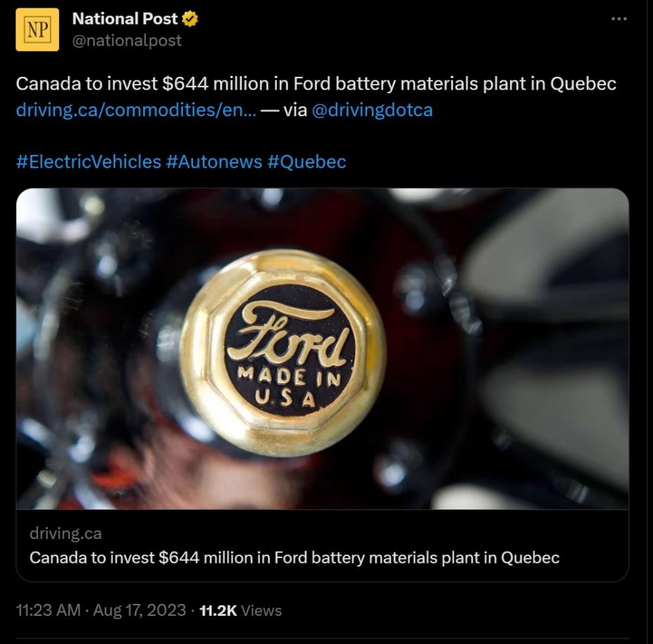Click the 'Views' label
The width and height of the screenshot is (653, 644).
[x=261, y=610]
